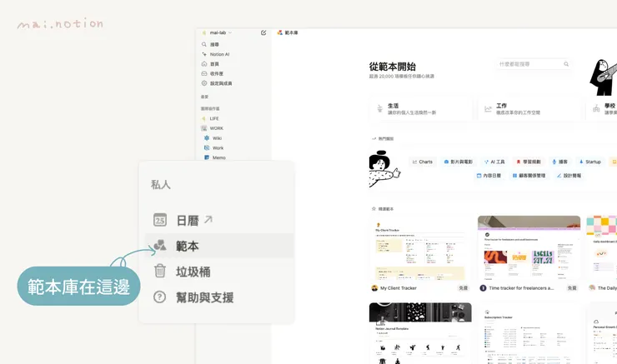Open the Time tracker for freelancers preview
The image size is (617, 364).
[529, 248]
